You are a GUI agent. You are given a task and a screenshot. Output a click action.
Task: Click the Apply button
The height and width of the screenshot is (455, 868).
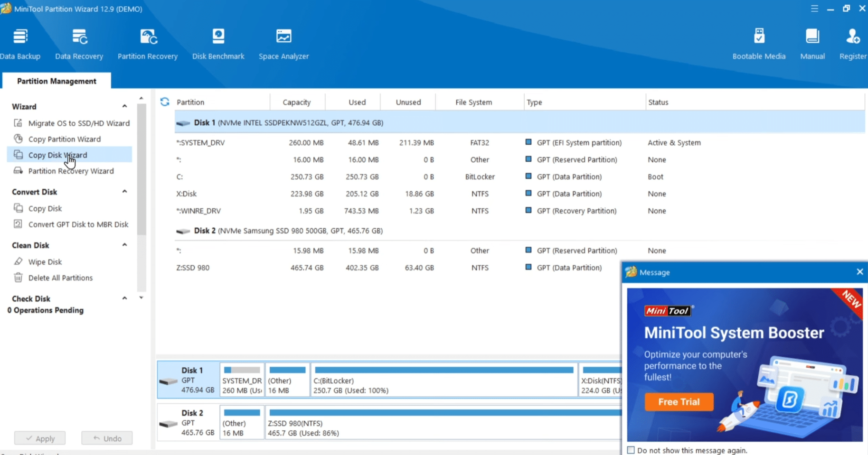pyautogui.click(x=40, y=438)
